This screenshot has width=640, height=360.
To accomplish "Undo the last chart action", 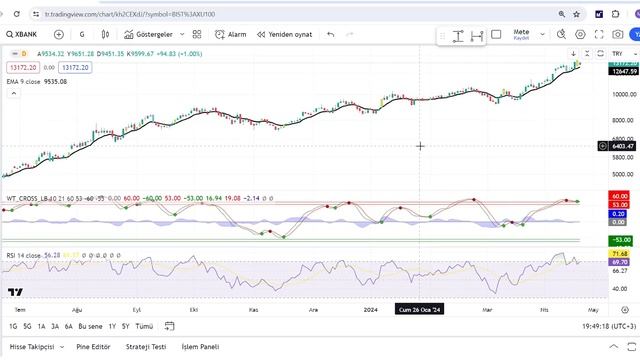I will coord(331,35).
